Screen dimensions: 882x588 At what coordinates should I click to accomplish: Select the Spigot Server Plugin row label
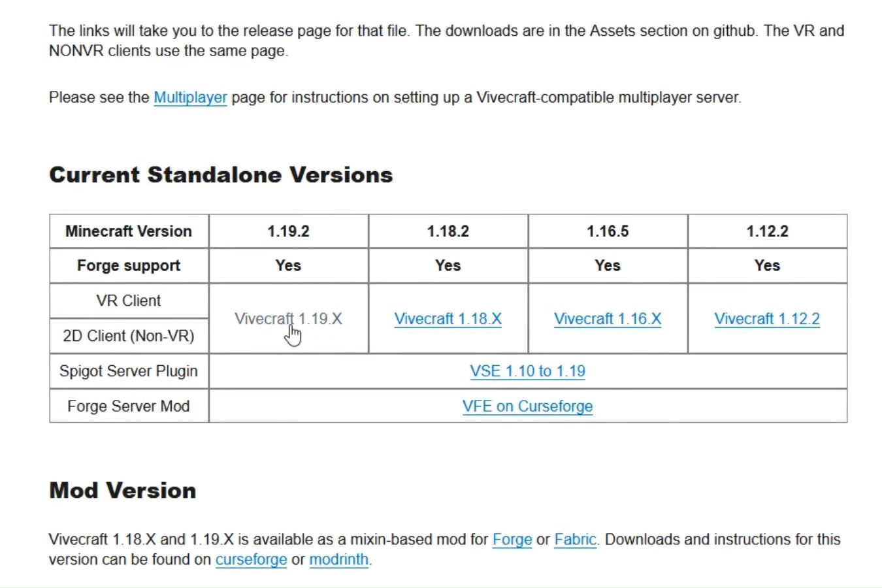129,371
